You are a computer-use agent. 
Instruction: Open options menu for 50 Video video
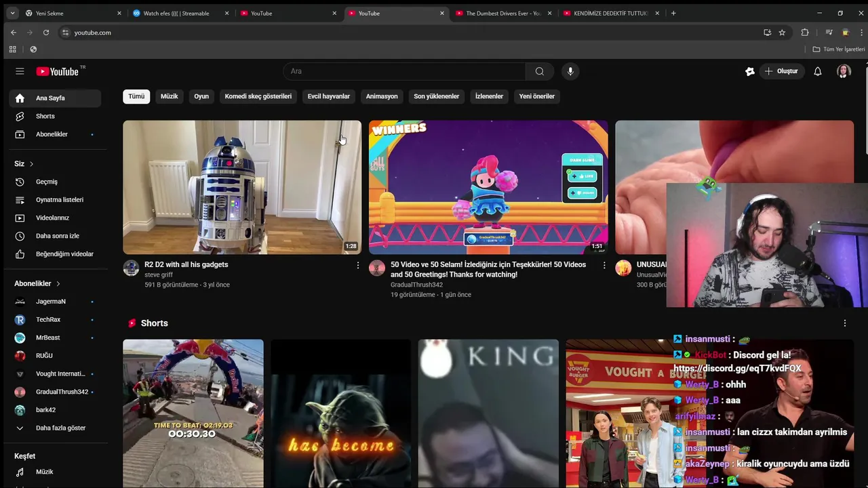(x=604, y=265)
